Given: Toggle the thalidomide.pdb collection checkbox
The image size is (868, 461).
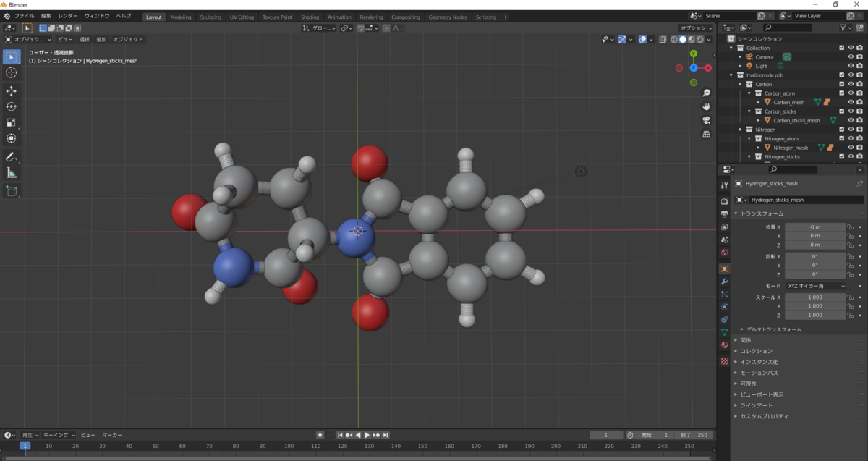Looking at the screenshot, I should [842, 75].
